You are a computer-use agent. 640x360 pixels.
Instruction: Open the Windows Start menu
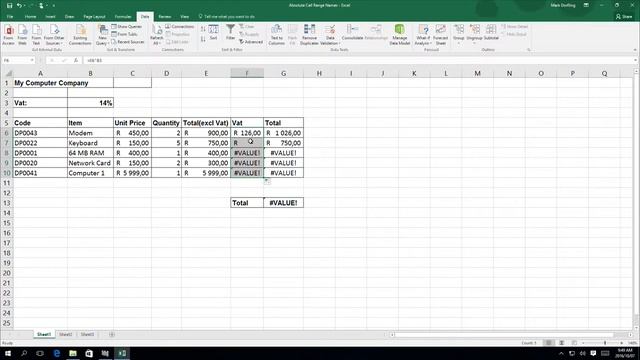[x=8, y=353]
